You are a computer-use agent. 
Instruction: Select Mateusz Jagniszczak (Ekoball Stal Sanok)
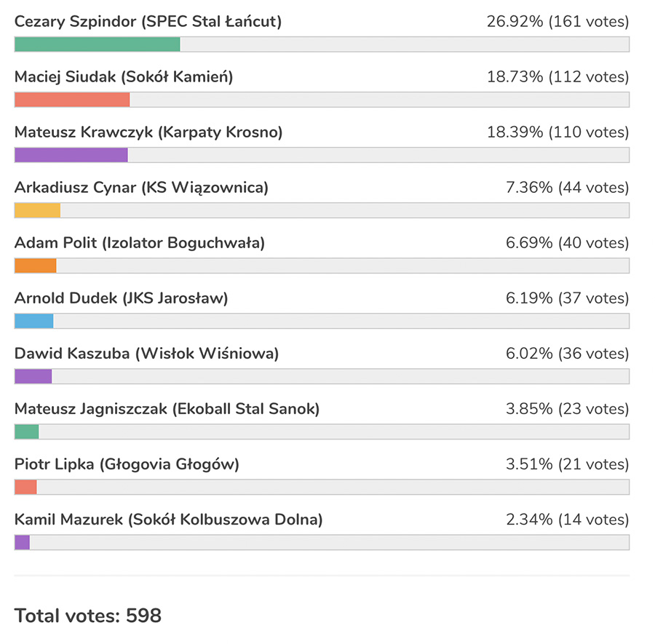(x=167, y=409)
